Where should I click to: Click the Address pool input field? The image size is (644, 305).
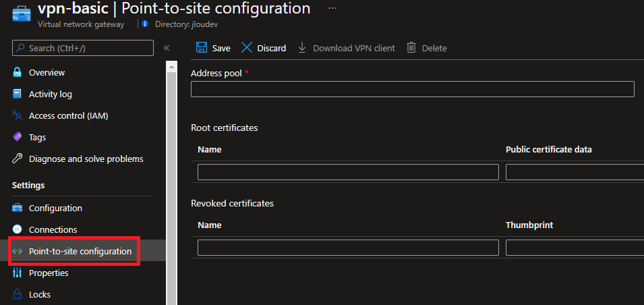click(412, 89)
